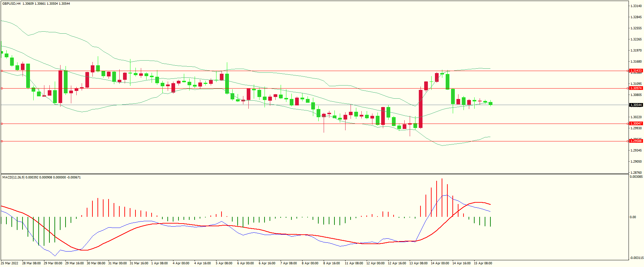Viewport: 644px width, 267px height.
Task: Select the red 1.30974 price line label
Action: click(636, 88)
